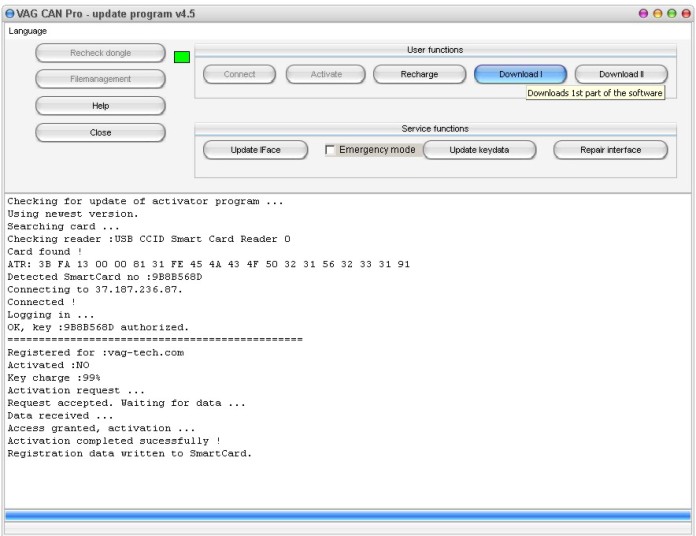Screen dimensions: 696x536
Task: Click the Filemanagement button
Action: pos(100,79)
